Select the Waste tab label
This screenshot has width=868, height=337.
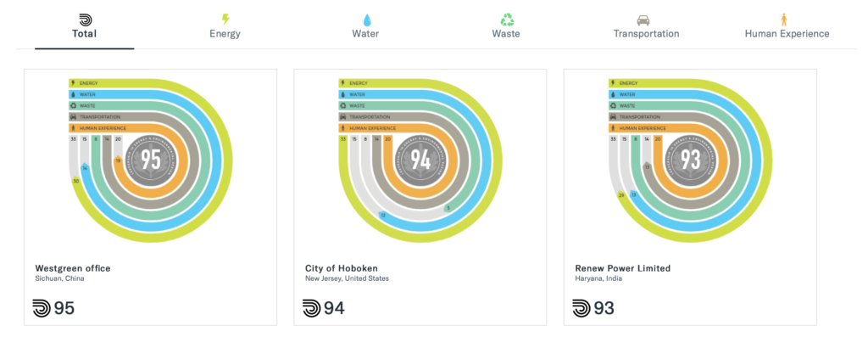pos(506,34)
